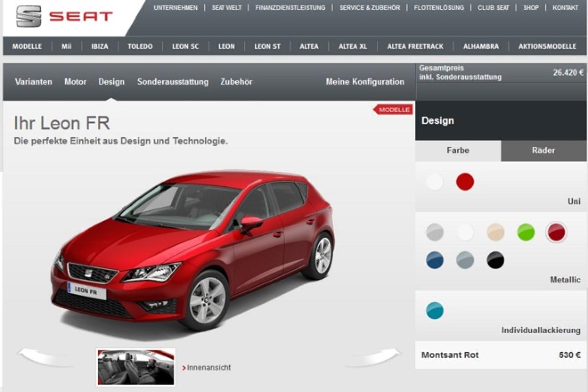Open the Design step

pyautogui.click(x=111, y=82)
